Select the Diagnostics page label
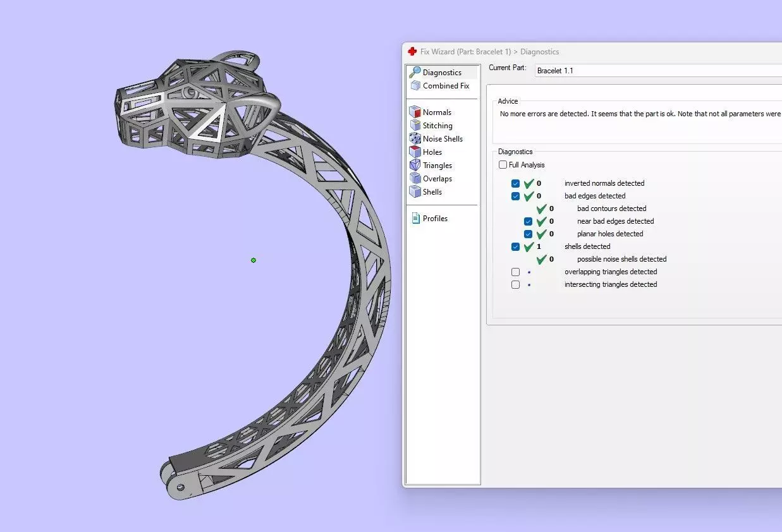The width and height of the screenshot is (782, 532). [x=442, y=73]
